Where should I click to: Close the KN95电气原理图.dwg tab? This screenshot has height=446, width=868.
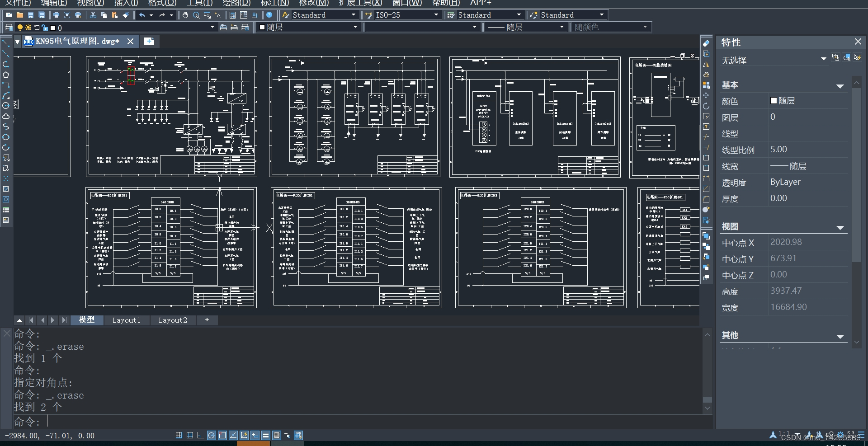(131, 41)
